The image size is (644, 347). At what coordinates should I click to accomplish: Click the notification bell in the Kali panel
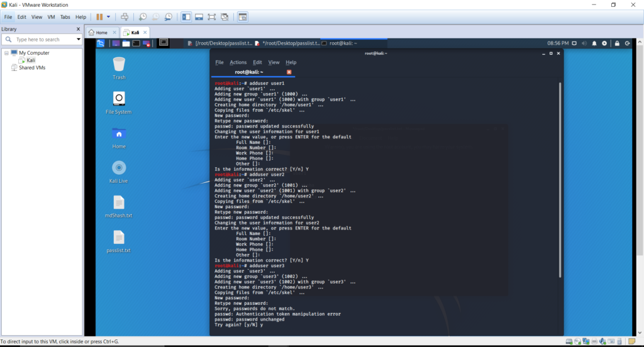coord(594,43)
